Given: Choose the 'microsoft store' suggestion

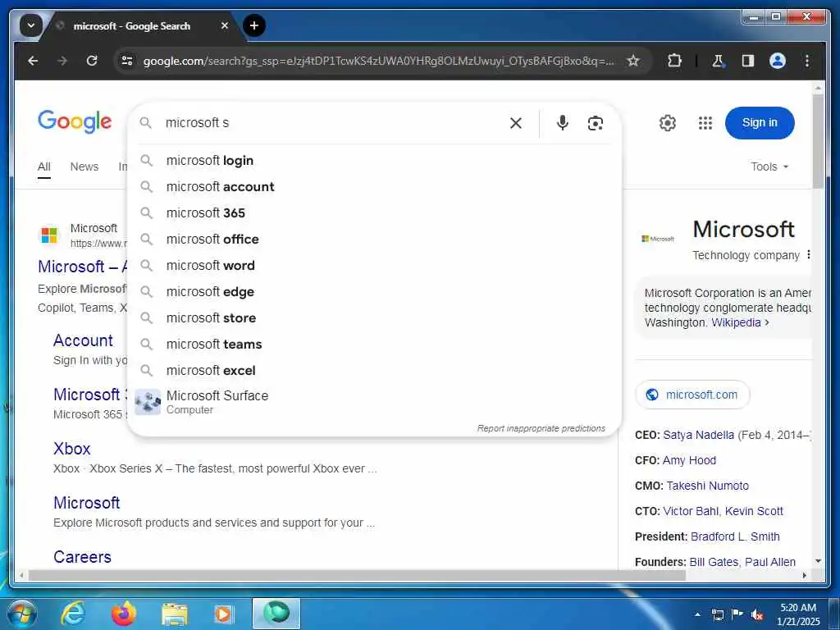Looking at the screenshot, I should (x=374, y=318).
